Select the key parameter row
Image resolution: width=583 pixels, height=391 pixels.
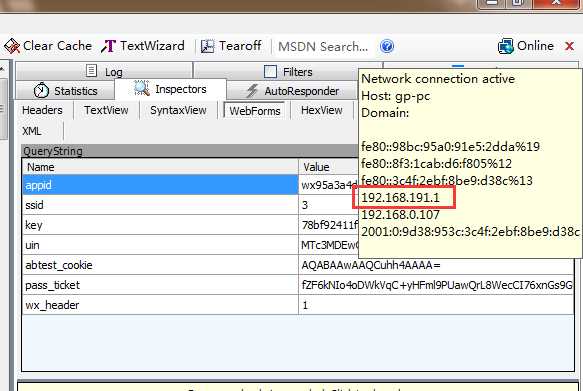coord(160,225)
